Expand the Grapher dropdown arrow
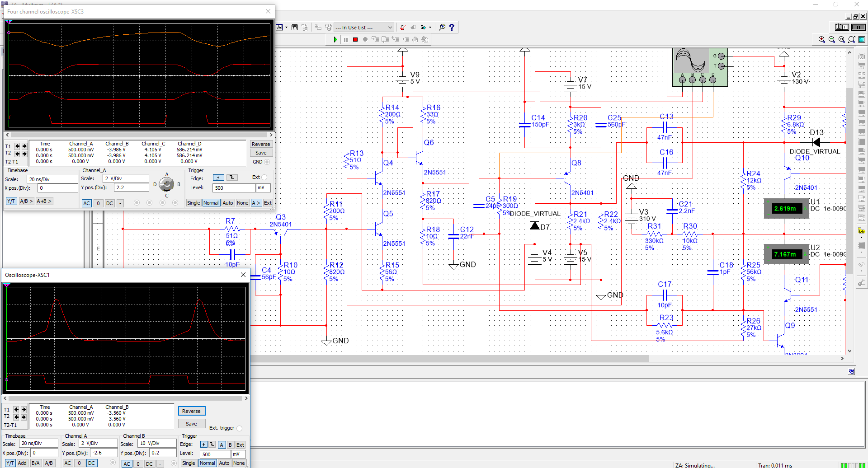 [x=286, y=28]
